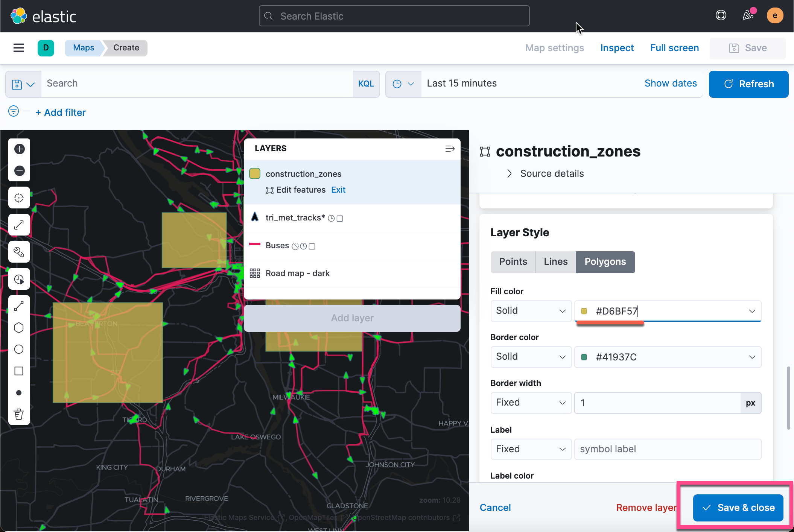Select the draw circle tool
Screen dimensions: 794x532
19,349
